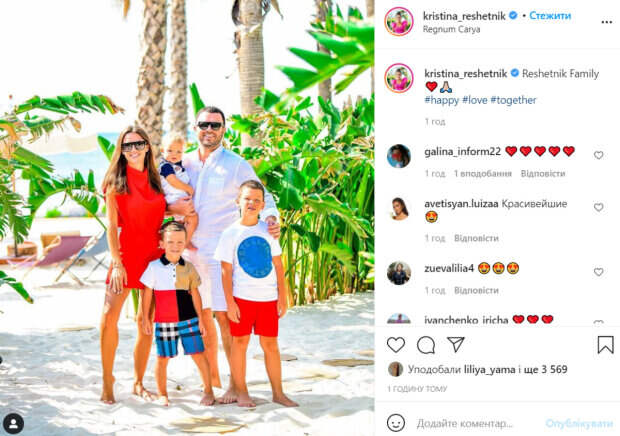Screen dimensions: 620x436
Task: Open the #happy hashtag
Action: [x=442, y=100]
